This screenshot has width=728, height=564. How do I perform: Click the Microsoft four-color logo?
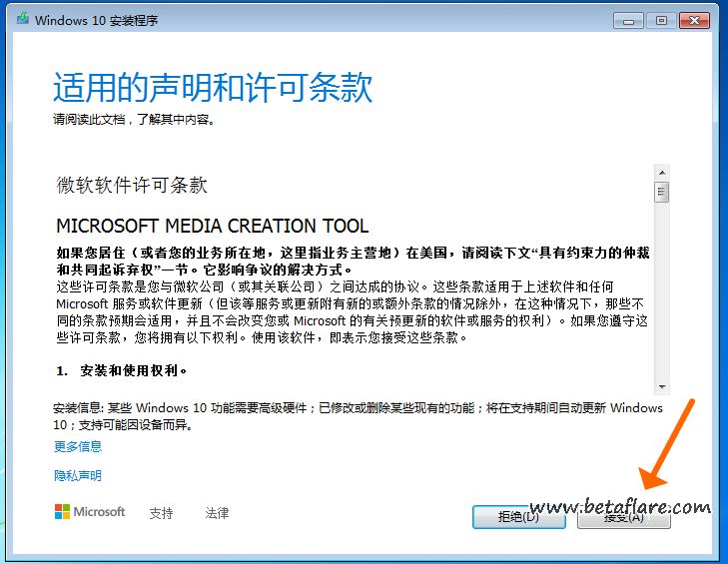pos(62,512)
